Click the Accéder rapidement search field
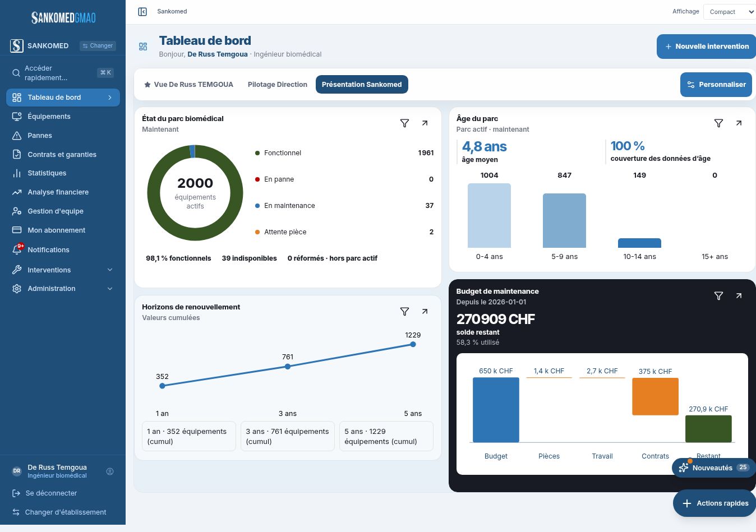This screenshot has height=532, width=756. pyautogui.click(x=63, y=73)
